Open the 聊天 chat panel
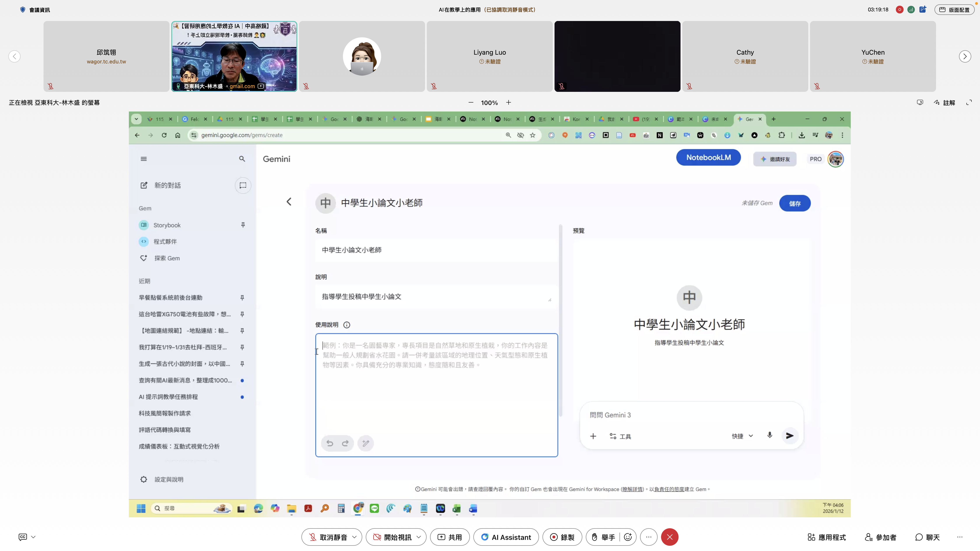Viewport: 980px width, 551px height. click(927, 537)
